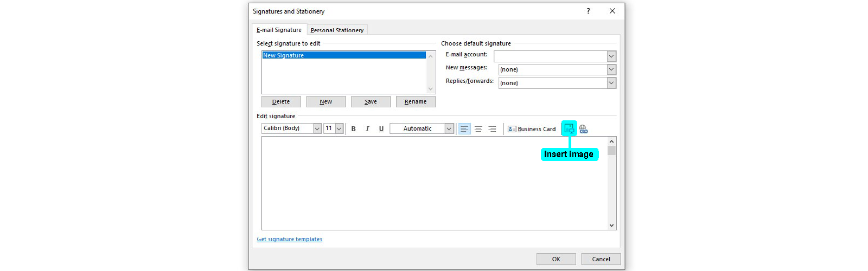Toggle Bold formatting

(x=353, y=129)
